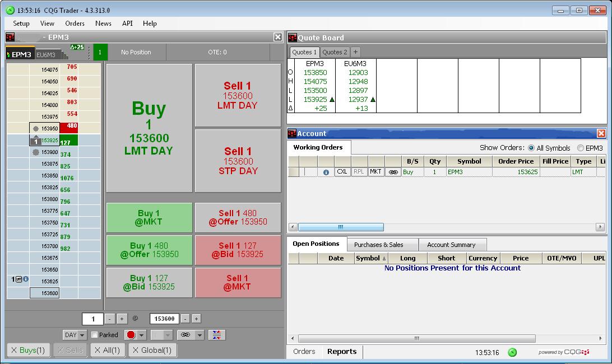Open the DAY duration dropdown
612x364 pixels.
75,335
